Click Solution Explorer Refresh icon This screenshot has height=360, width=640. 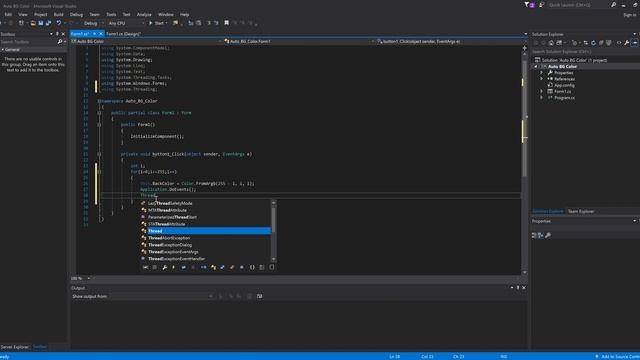coord(593,43)
